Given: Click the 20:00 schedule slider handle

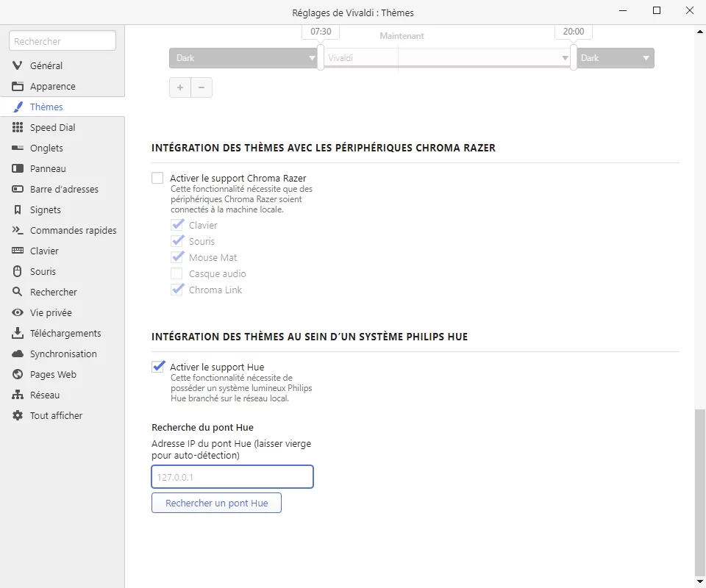Looking at the screenshot, I should pyautogui.click(x=574, y=57).
